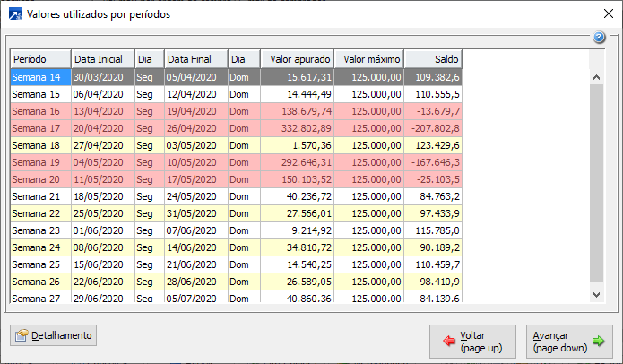The height and width of the screenshot is (364, 623).
Task: Click the start date 15/06/2020
Action: [x=98, y=265]
